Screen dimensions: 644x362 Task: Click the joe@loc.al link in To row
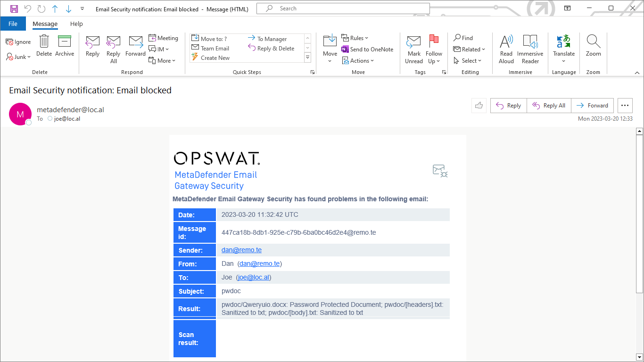254,277
